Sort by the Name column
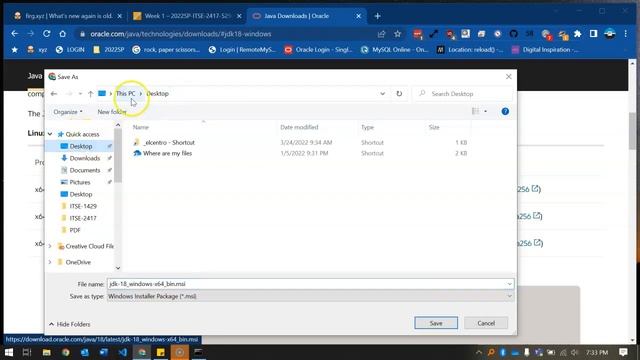This screenshot has height=360, width=640. point(141,127)
